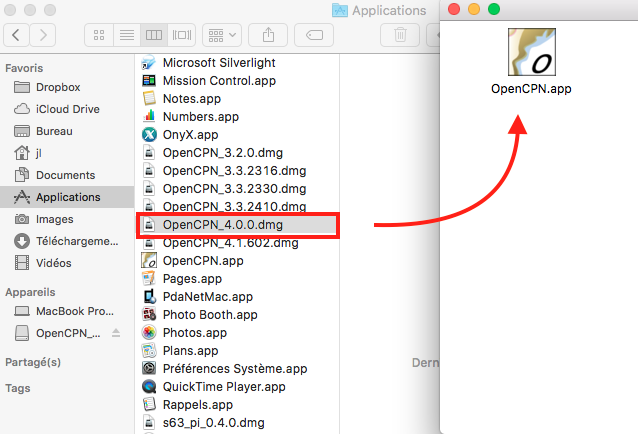Switch Finder to icon view
Screen dimensions: 638x434
tap(99, 35)
